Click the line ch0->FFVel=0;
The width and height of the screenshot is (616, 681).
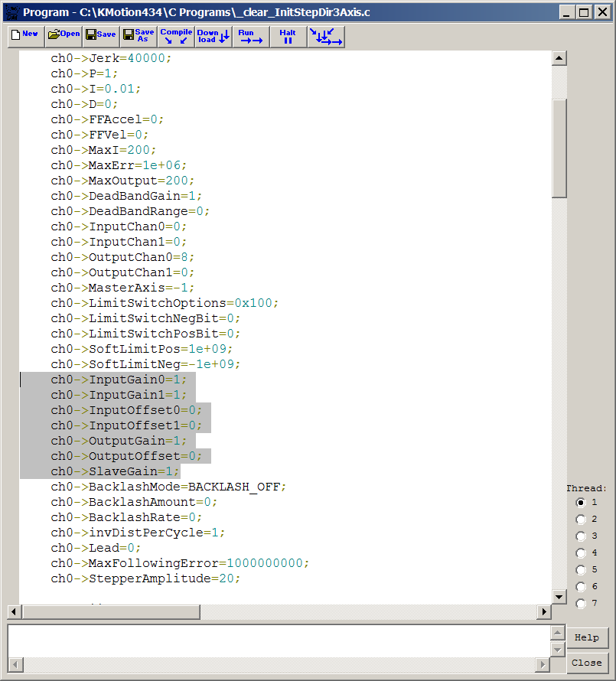tap(100, 135)
